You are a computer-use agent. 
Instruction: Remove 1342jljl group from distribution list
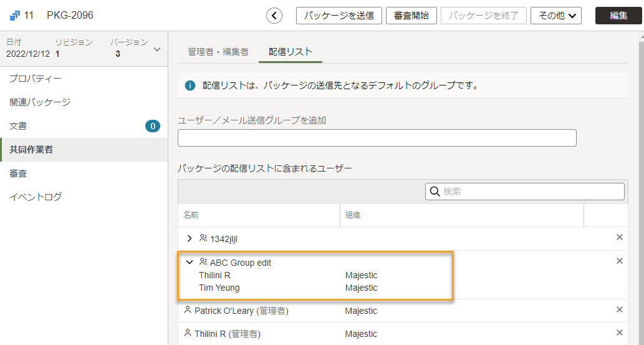(620, 237)
